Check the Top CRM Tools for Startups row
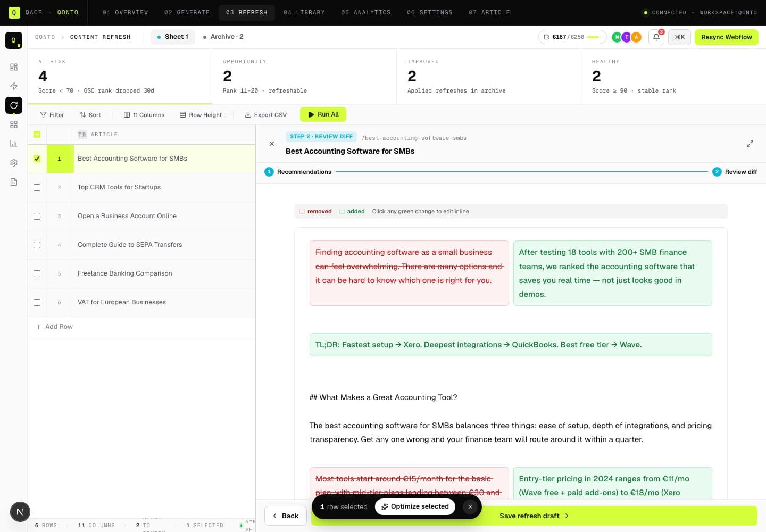The height and width of the screenshot is (532, 766). tap(37, 187)
